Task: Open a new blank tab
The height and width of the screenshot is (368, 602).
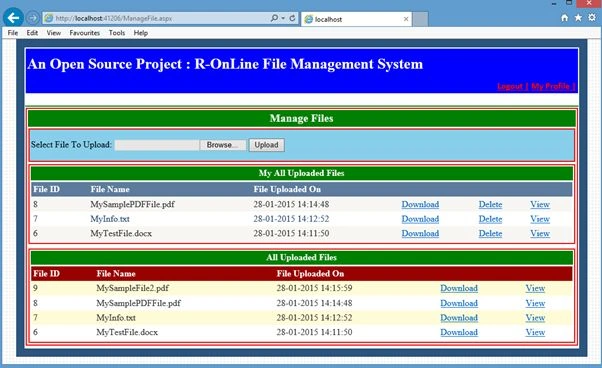Action: point(420,19)
